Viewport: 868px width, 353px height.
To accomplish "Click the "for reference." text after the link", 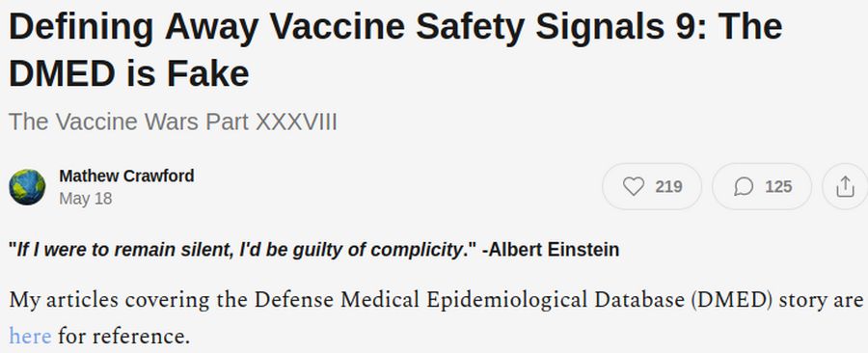I will coord(124,336).
